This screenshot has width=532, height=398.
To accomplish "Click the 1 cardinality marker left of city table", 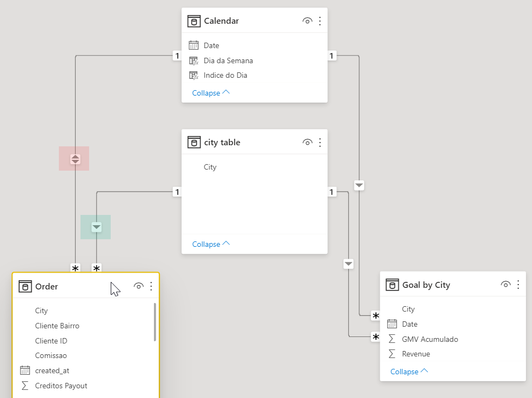I will 177,192.
